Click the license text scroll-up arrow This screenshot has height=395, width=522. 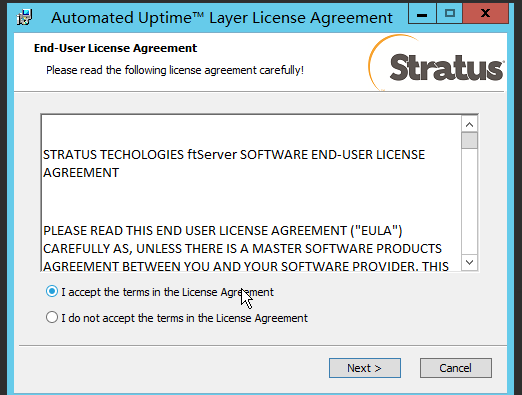click(x=470, y=124)
